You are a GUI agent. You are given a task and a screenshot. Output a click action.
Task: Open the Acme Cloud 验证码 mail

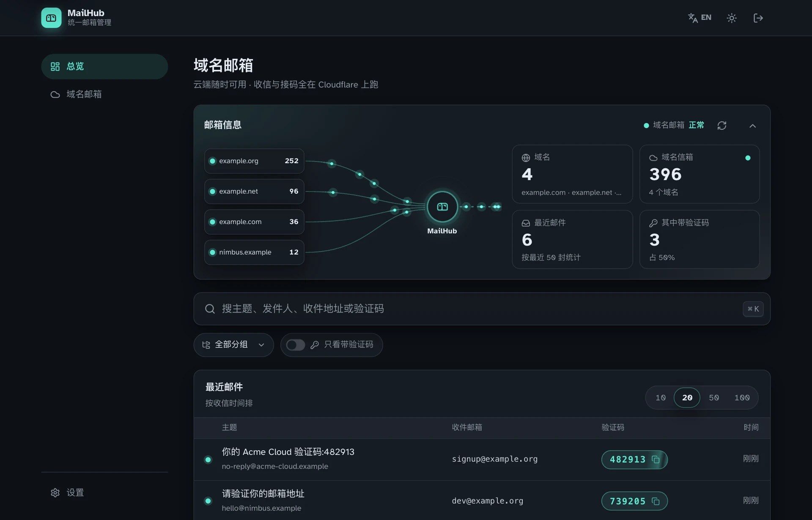point(288,452)
